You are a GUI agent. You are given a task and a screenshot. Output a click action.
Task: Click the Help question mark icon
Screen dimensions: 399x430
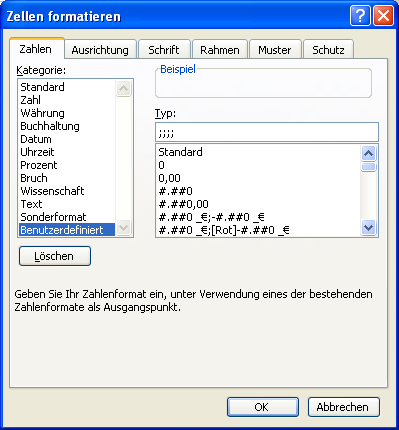pos(360,15)
